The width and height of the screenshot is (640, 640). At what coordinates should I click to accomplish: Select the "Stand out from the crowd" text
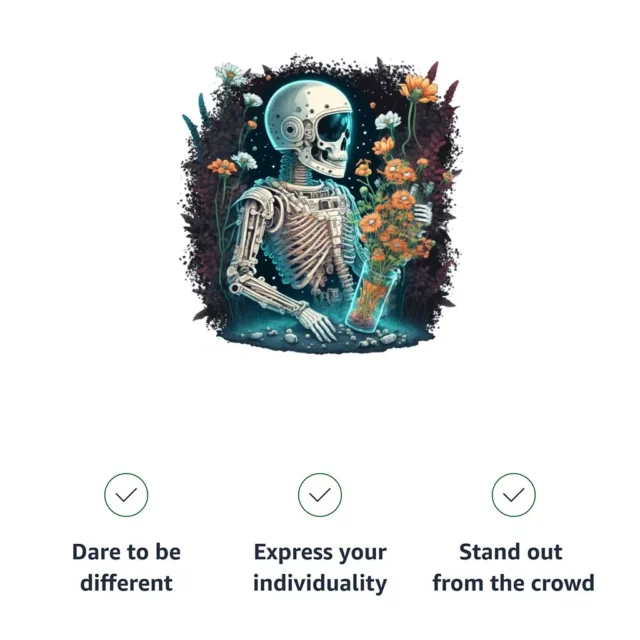tap(513, 567)
